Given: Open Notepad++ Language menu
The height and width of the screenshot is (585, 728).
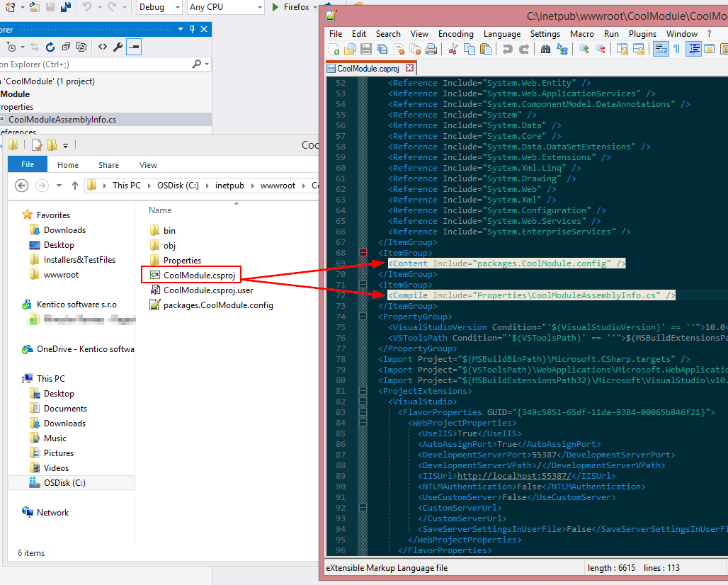Looking at the screenshot, I should click(x=502, y=34).
